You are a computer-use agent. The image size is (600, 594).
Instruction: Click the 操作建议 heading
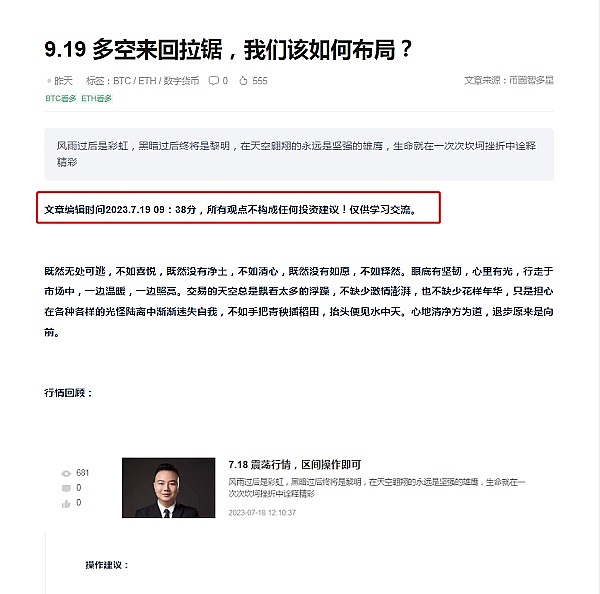pos(107,565)
